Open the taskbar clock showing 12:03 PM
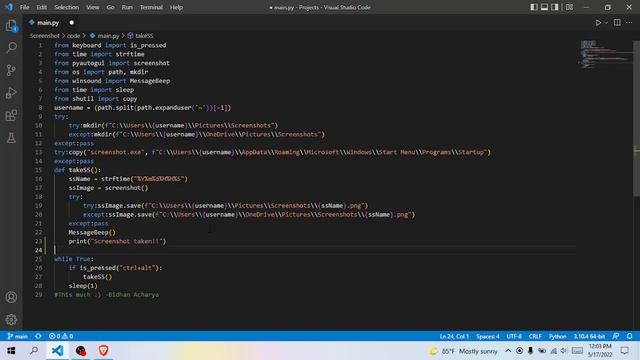Viewport: 640px width, 360px height. click(x=600, y=351)
